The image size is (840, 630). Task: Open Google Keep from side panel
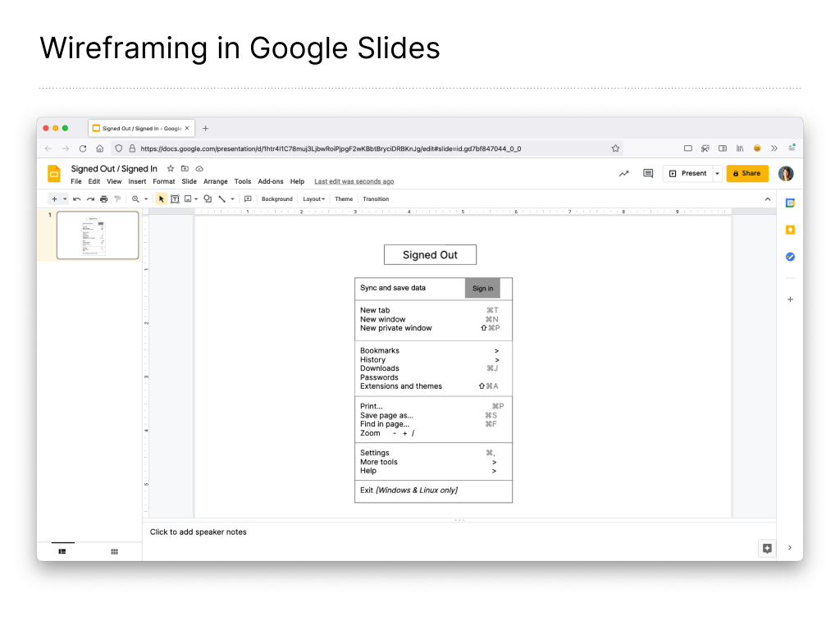(x=790, y=230)
